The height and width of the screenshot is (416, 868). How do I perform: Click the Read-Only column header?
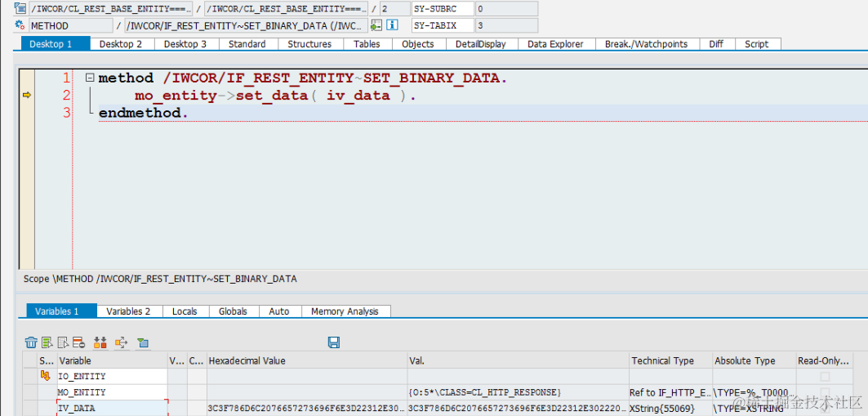click(x=825, y=360)
